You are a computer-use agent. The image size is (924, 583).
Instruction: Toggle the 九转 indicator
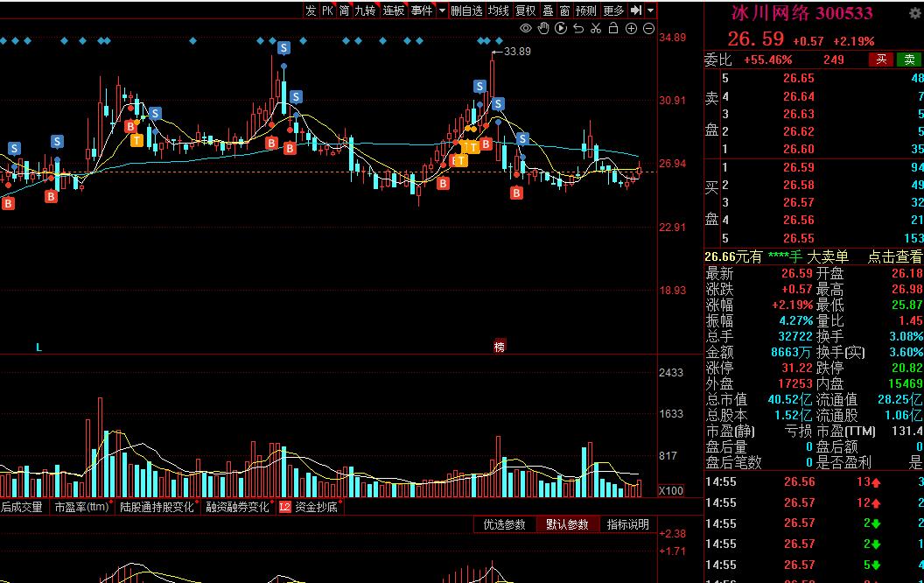tap(366, 11)
